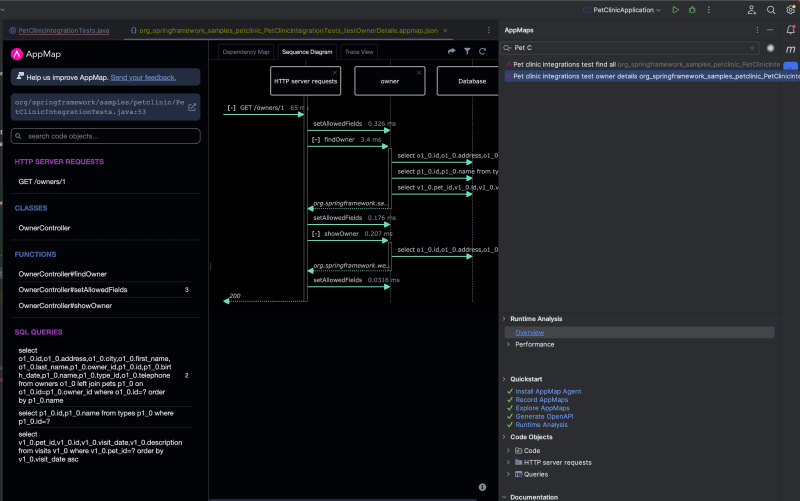800x501 pixels.
Task: Open the AppMap tool window sidebar button
Action: 790,66
